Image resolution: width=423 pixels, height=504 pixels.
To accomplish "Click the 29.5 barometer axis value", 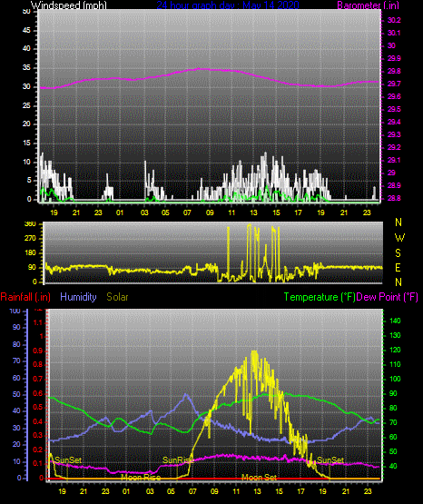I will tap(394, 109).
